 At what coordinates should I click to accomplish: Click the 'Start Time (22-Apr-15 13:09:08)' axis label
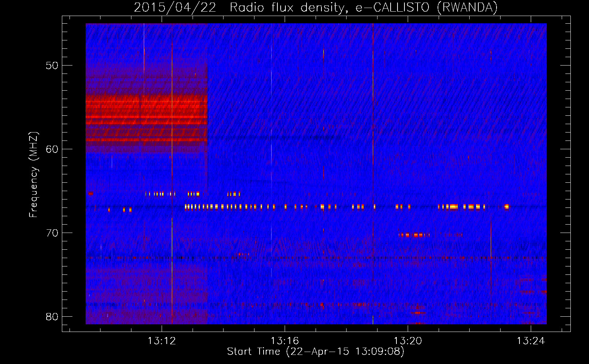pyautogui.click(x=316, y=352)
